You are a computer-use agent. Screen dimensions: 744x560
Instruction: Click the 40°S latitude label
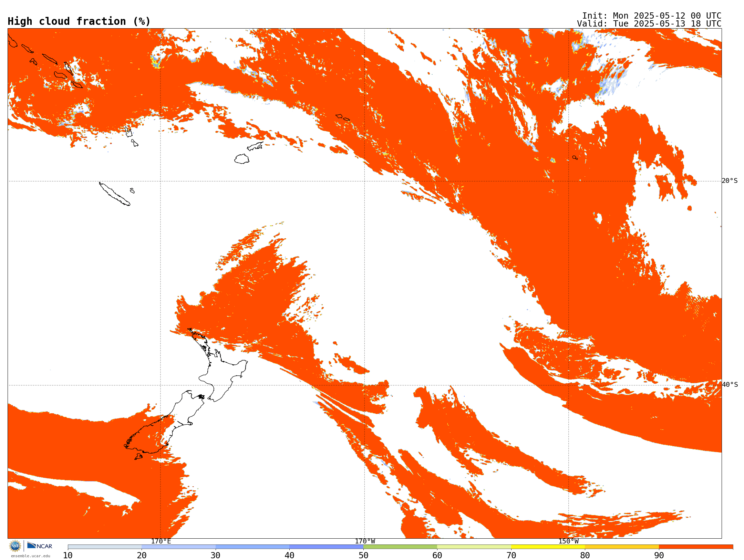point(730,385)
